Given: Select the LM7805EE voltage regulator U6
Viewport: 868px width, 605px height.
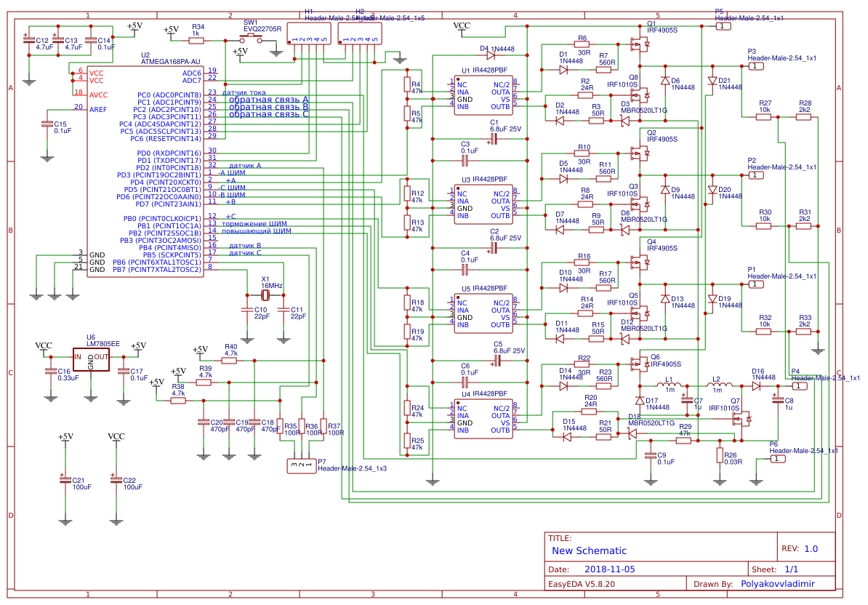Looking at the screenshot, I should [92, 361].
